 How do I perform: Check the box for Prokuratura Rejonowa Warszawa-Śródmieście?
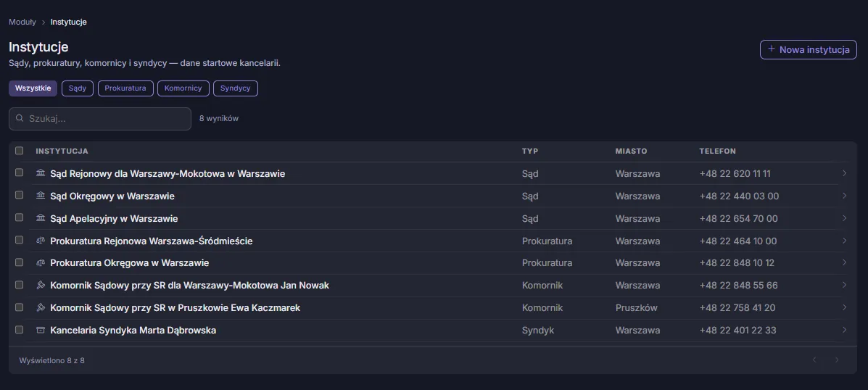coord(20,240)
